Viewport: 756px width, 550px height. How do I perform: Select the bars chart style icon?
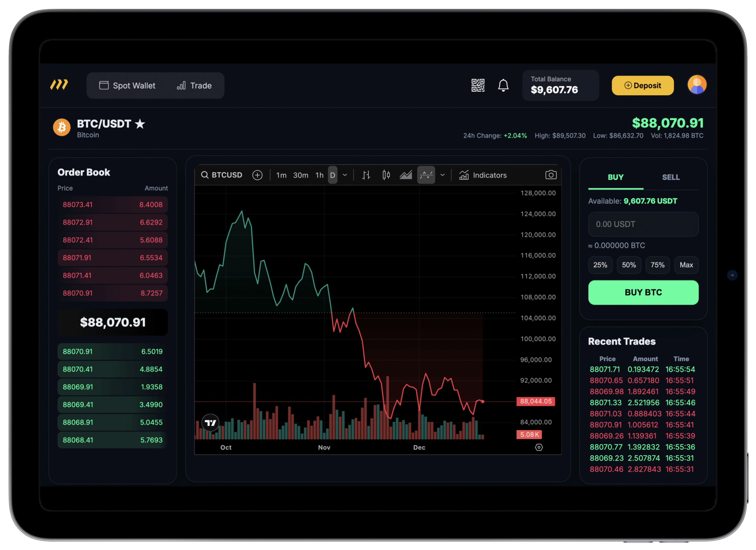tap(366, 175)
